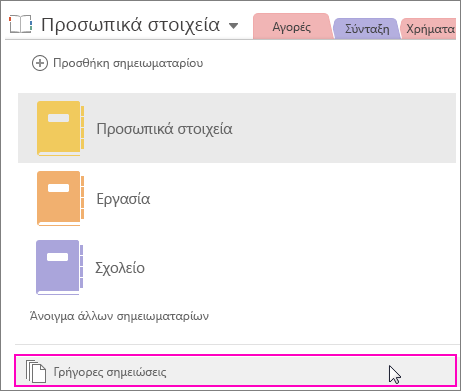Open Γρήγορες σημειώσεις
Viewport: 461px width, 391px height.
235,371
